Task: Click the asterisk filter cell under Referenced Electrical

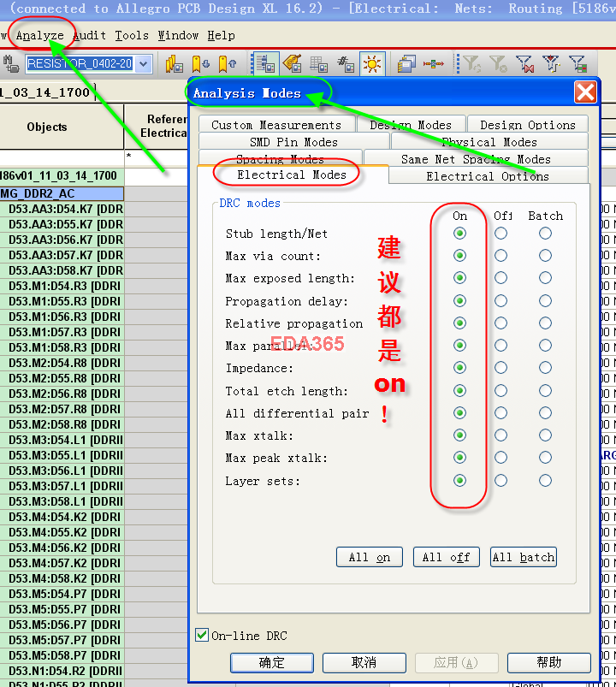Action: pos(157,157)
